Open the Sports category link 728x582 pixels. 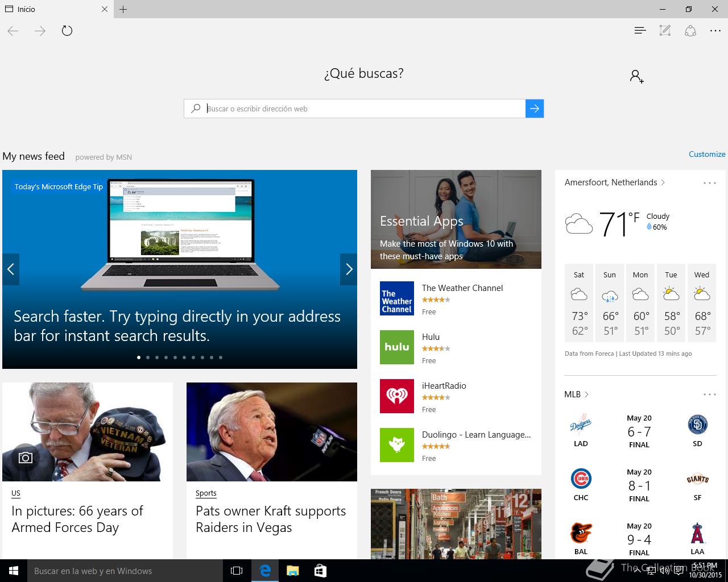tap(206, 493)
